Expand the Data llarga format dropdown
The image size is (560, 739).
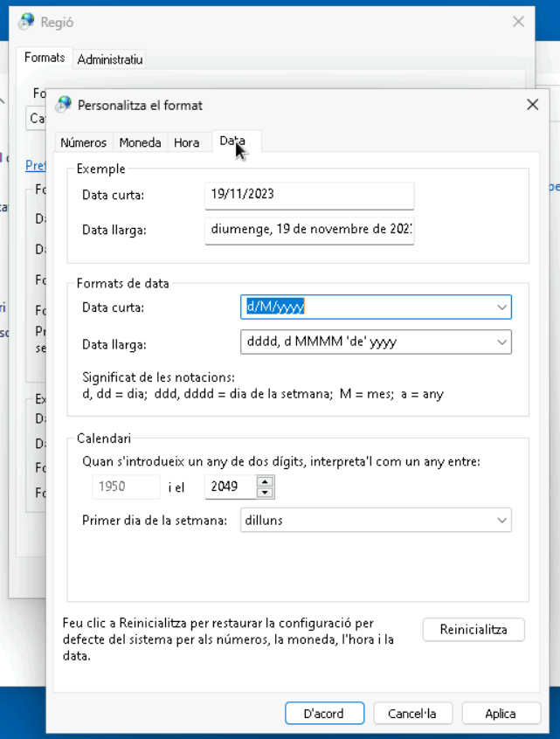click(x=501, y=342)
